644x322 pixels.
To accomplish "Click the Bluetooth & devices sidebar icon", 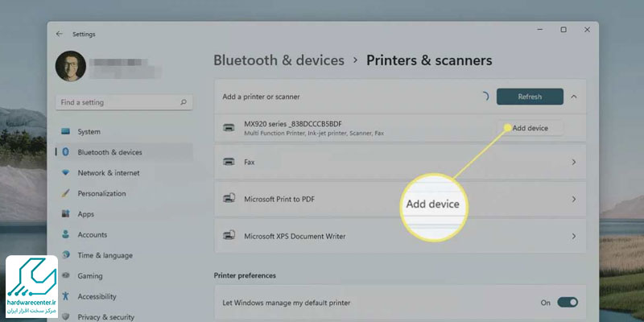I will click(65, 152).
